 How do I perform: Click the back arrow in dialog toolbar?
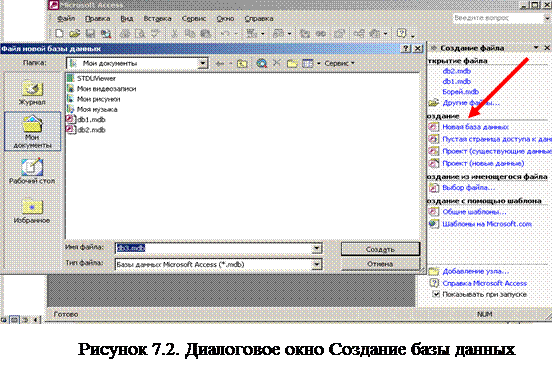pos(220,63)
